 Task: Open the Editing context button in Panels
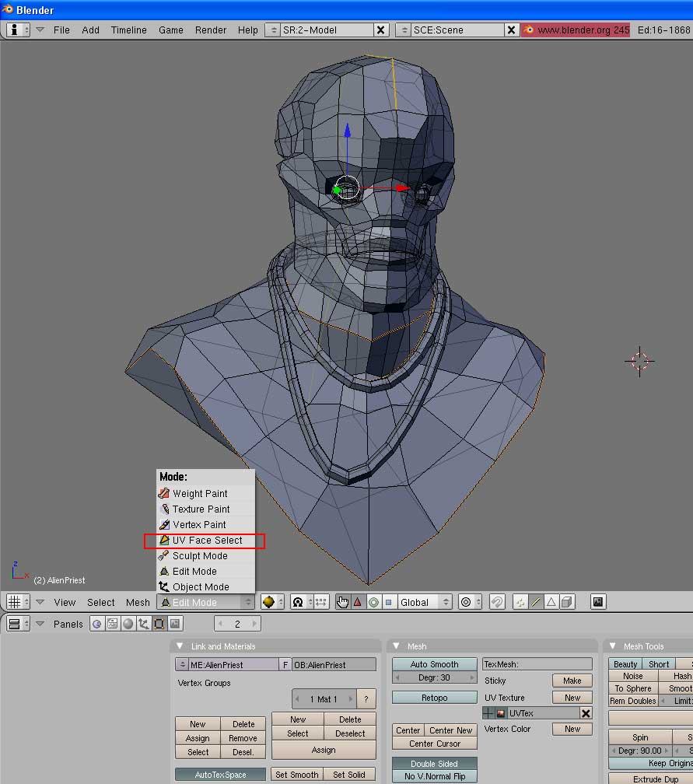[x=159, y=624]
